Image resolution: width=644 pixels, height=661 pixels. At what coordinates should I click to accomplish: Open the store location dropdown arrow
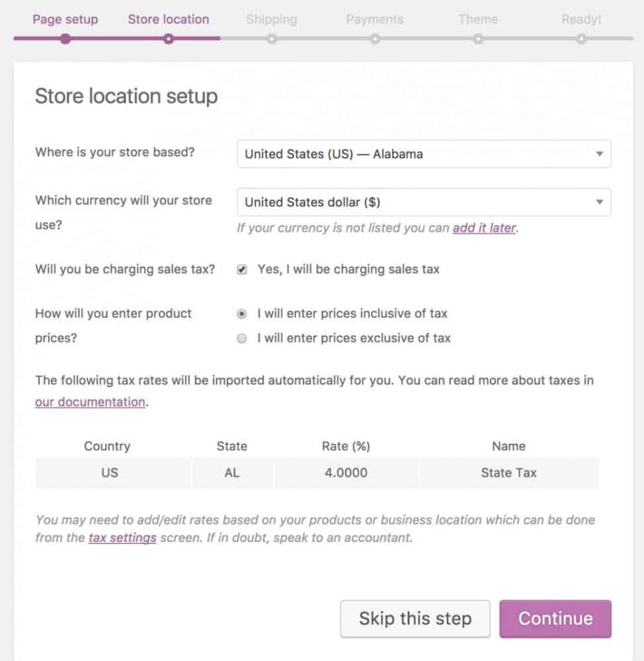click(x=599, y=154)
